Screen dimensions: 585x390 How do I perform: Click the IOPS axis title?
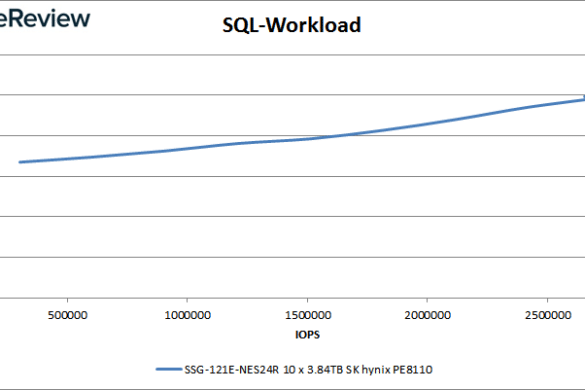pos(307,334)
